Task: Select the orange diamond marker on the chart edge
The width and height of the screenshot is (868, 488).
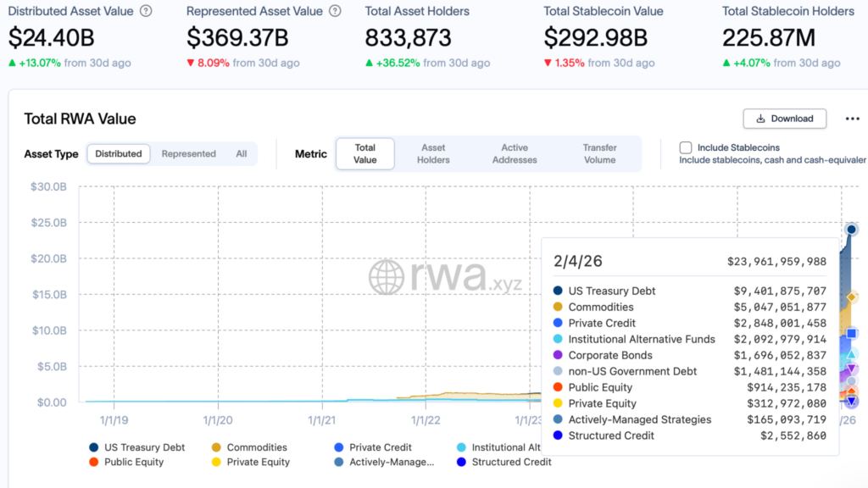Action: coord(851,297)
